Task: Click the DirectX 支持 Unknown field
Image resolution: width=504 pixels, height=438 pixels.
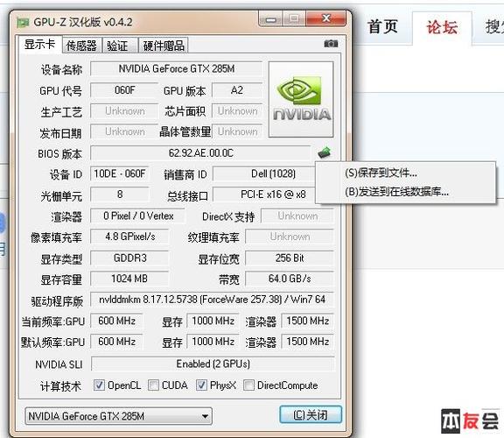Action: [297, 216]
